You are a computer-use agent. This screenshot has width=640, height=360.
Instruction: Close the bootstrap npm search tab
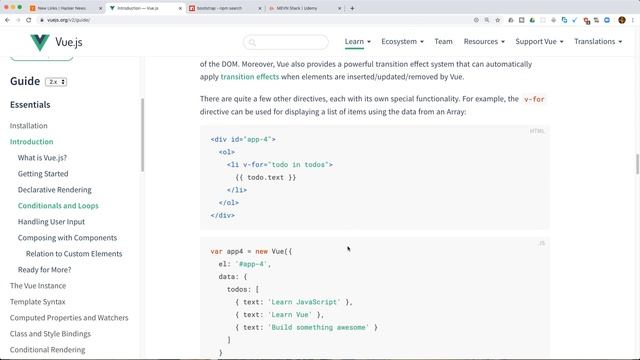260,8
